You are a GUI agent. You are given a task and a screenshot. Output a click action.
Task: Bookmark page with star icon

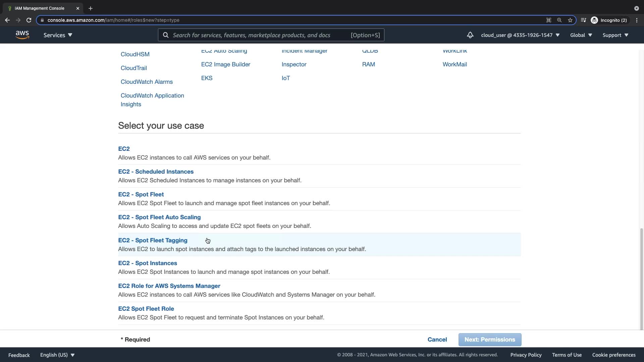pyautogui.click(x=570, y=20)
